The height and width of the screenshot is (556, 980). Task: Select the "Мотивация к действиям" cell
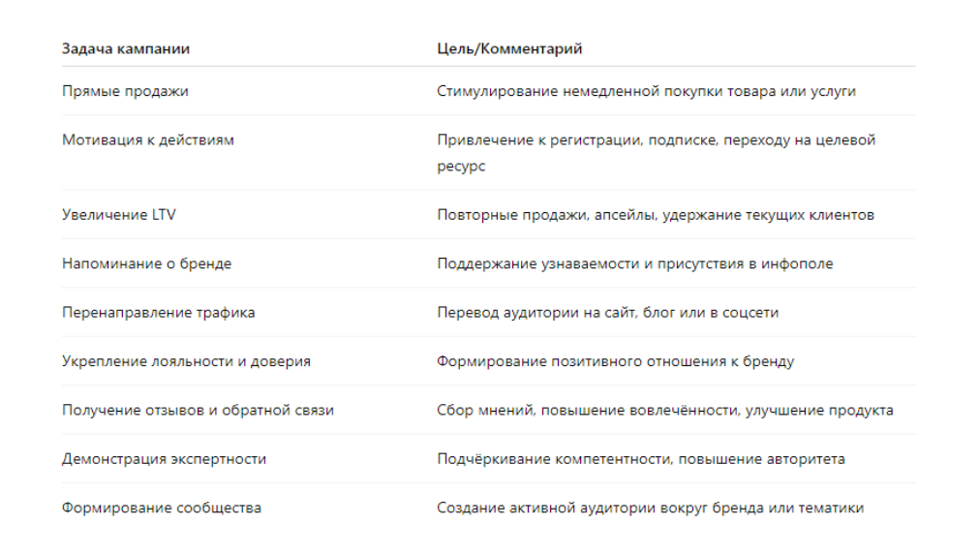click(x=148, y=139)
